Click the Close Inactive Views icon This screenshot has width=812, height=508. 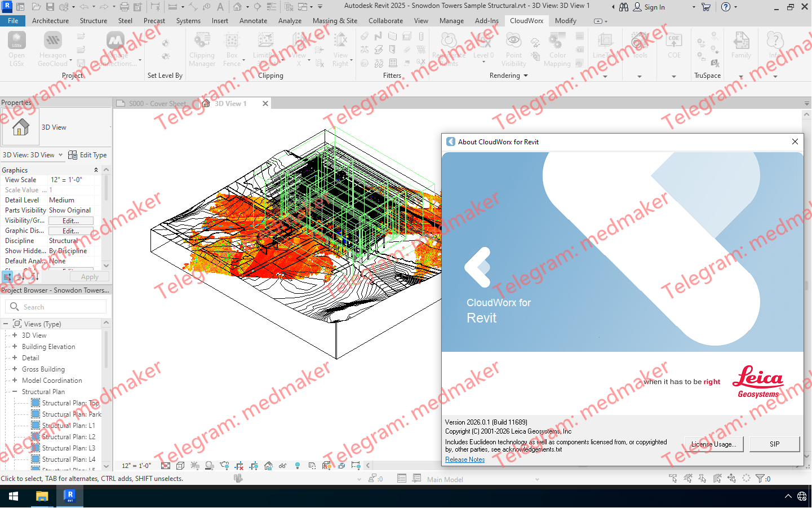click(x=289, y=7)
